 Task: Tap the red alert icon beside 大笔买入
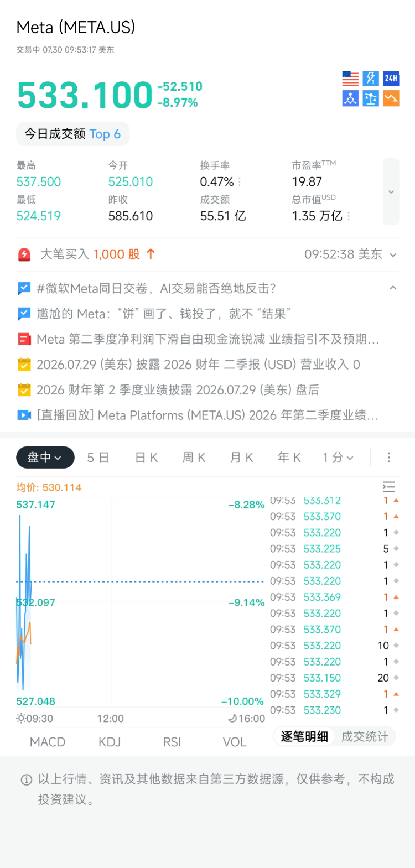tap(24, 254)
